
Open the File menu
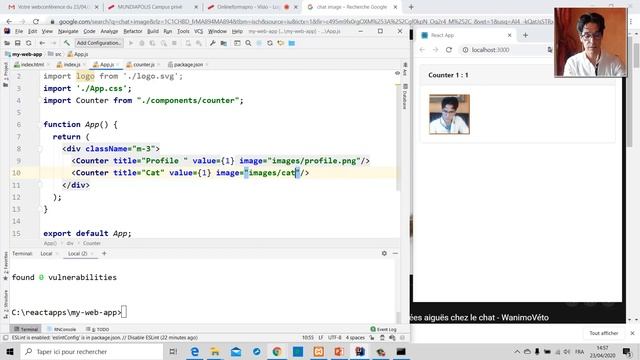(x=19, y=31)
